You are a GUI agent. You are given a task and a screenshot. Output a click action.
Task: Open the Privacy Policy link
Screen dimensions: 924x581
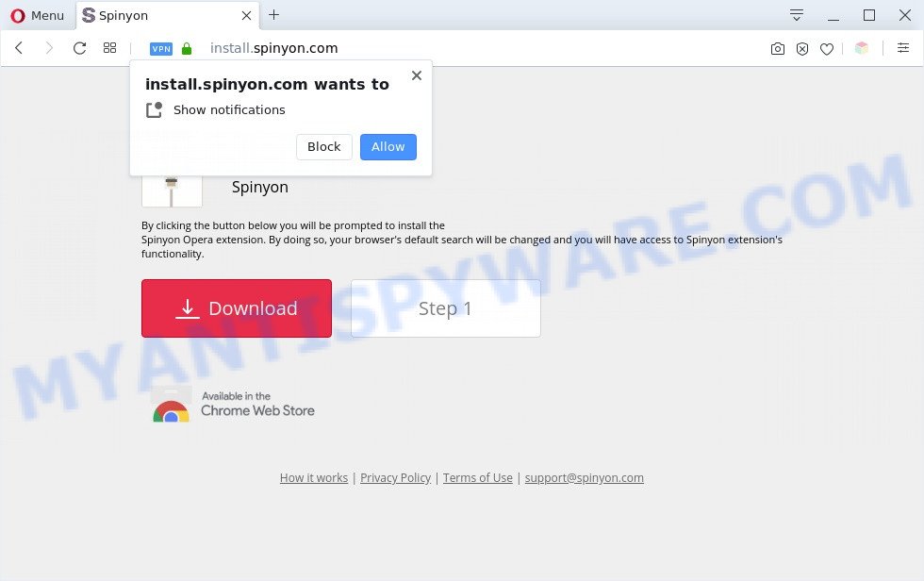(395, 478)
